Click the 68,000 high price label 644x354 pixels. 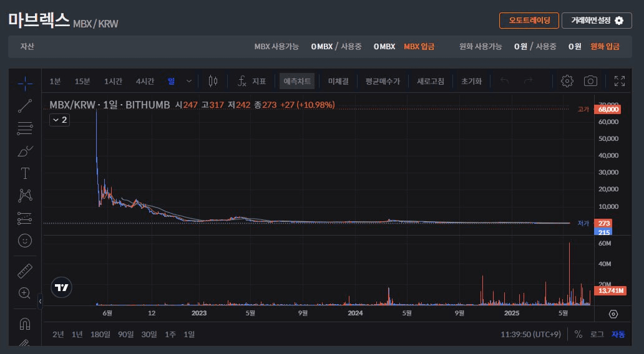coord(608,109)
